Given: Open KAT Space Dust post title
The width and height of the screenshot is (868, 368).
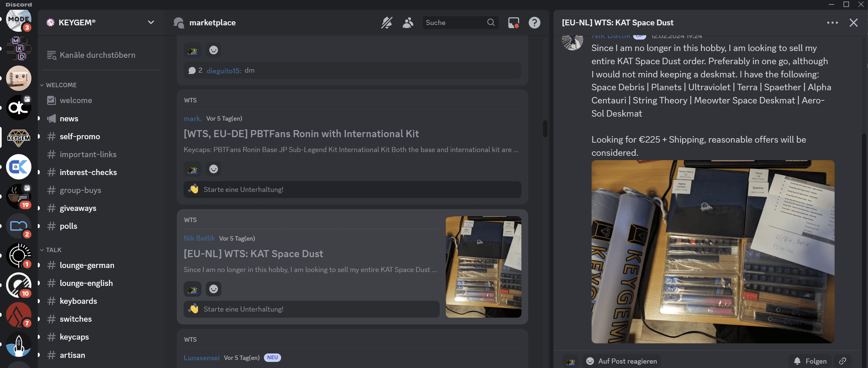Looking at the screenshot, I should 253,254.
